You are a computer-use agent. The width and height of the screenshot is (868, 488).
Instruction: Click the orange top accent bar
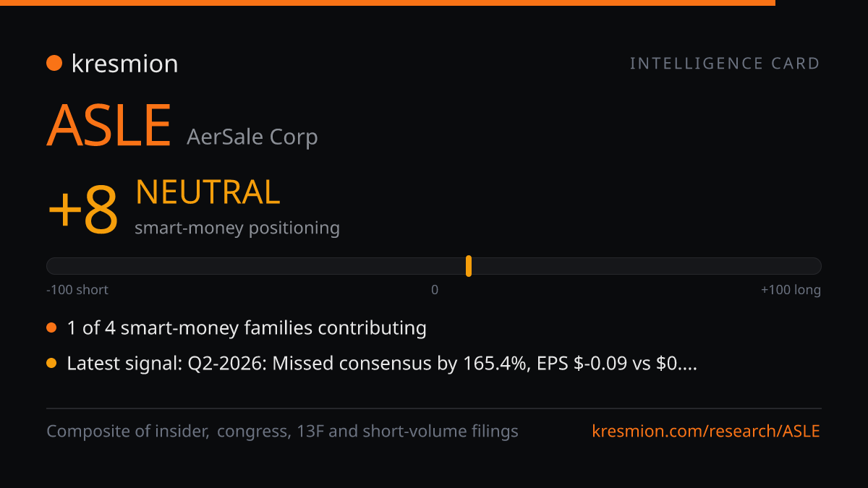(x=388, y=3)
